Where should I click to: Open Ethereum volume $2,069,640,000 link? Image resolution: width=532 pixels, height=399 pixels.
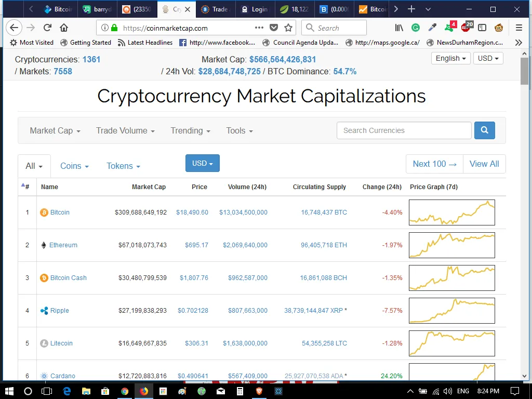245,245
